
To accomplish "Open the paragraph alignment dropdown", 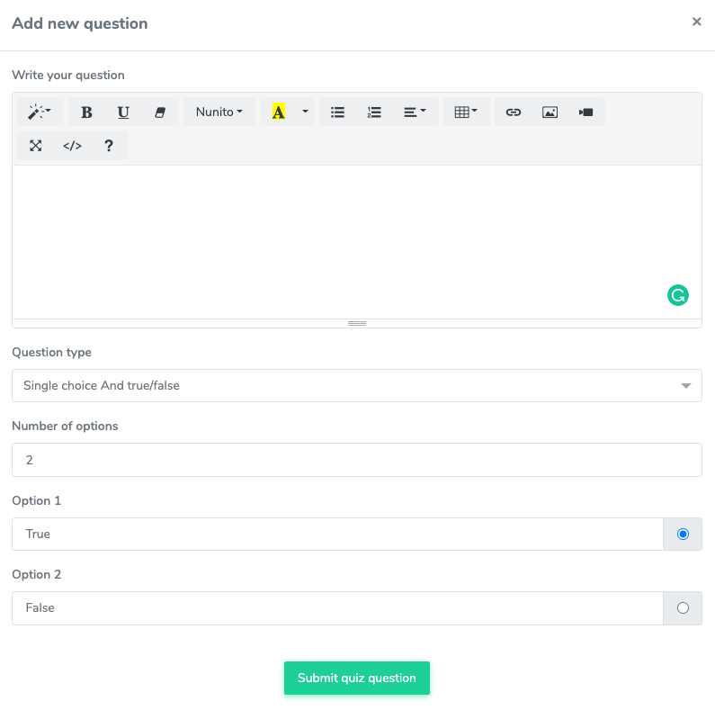I will point(415,112).
